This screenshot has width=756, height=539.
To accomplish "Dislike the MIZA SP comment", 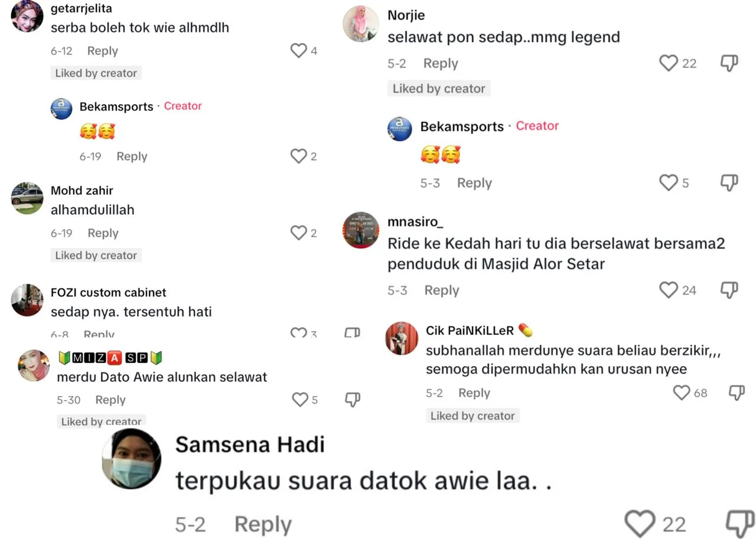I will point(352,400).
